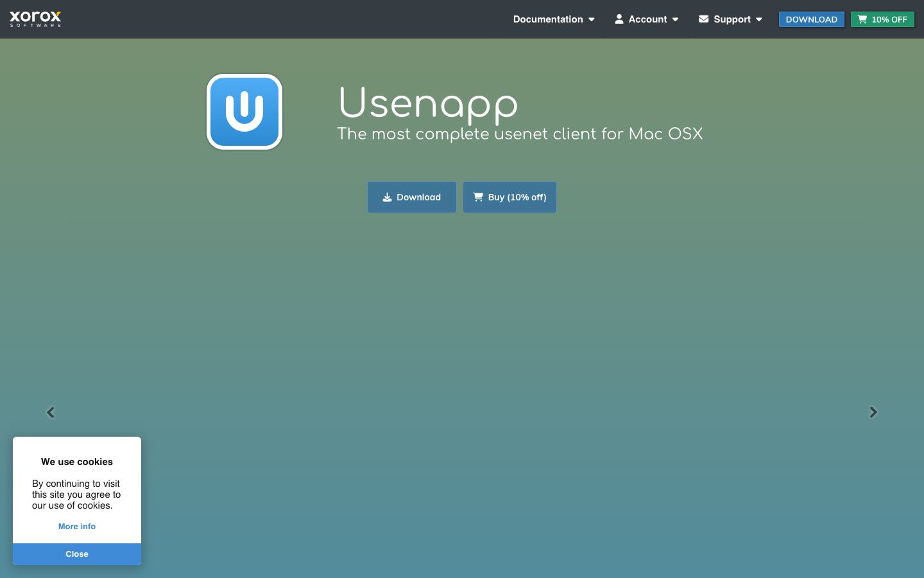Open the More info cookies link
924x578 pixels.
[x=77, y=526]
